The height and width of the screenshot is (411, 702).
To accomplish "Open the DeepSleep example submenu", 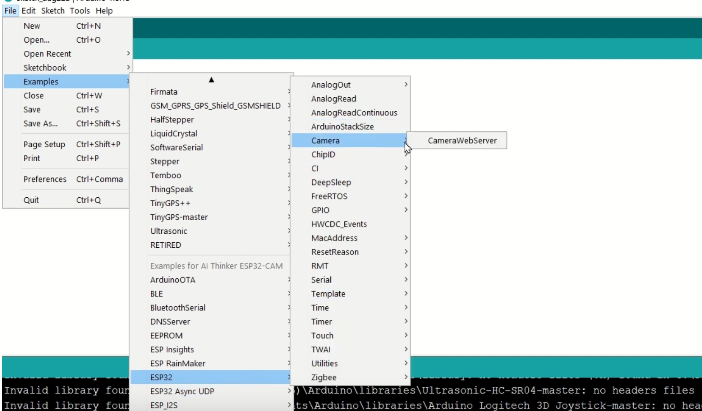I will 351,182.
